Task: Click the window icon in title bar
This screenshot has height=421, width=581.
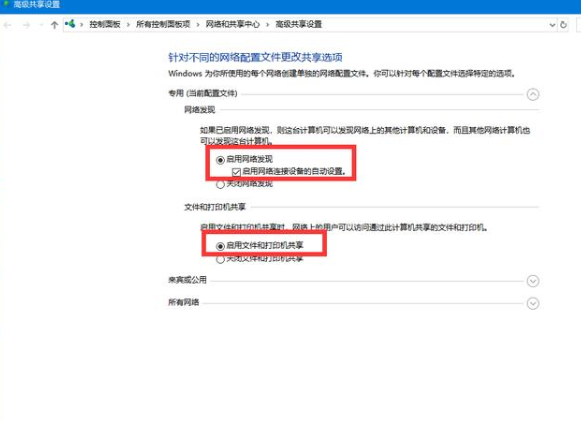Action: coord(6,3)
